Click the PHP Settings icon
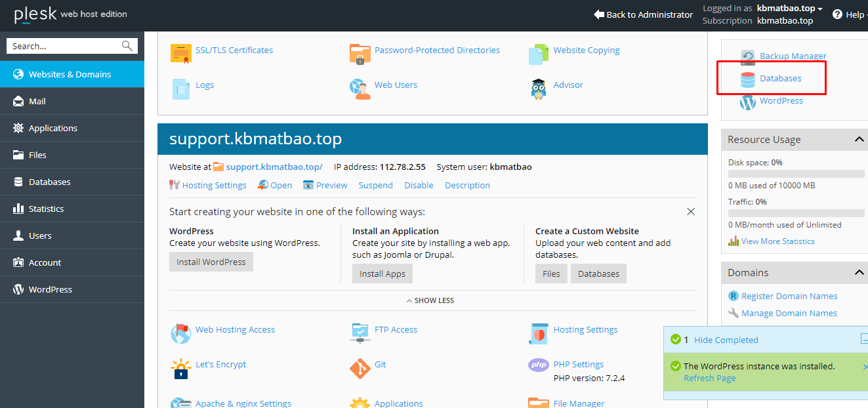The height and width of the screenshot is (408, 868). coord(539,365)
